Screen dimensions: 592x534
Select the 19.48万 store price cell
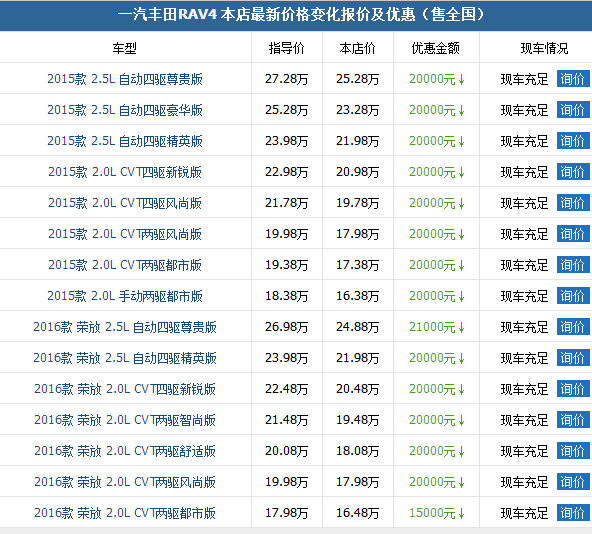click(358, 420)
